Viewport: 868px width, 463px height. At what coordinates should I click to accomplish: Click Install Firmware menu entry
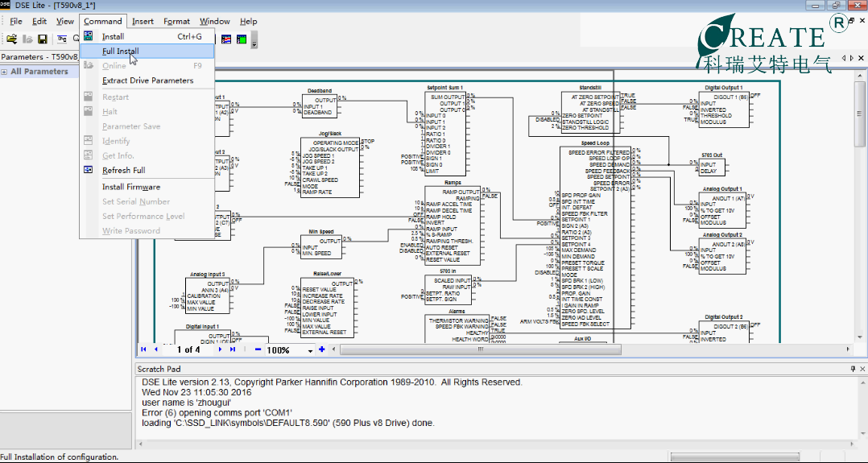[147, 187]
